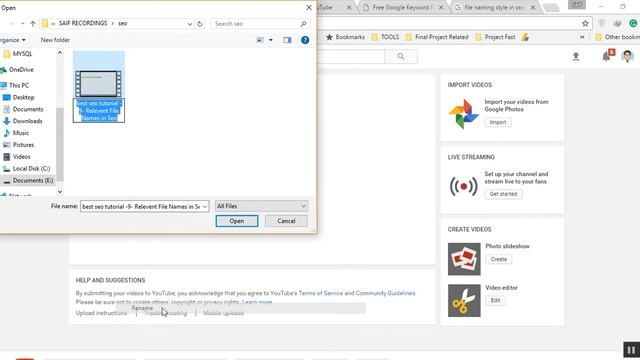Open the Project Fast bookmarks folder
The image size is (640, 360).
pyautogui.click(x=495, y=37)
